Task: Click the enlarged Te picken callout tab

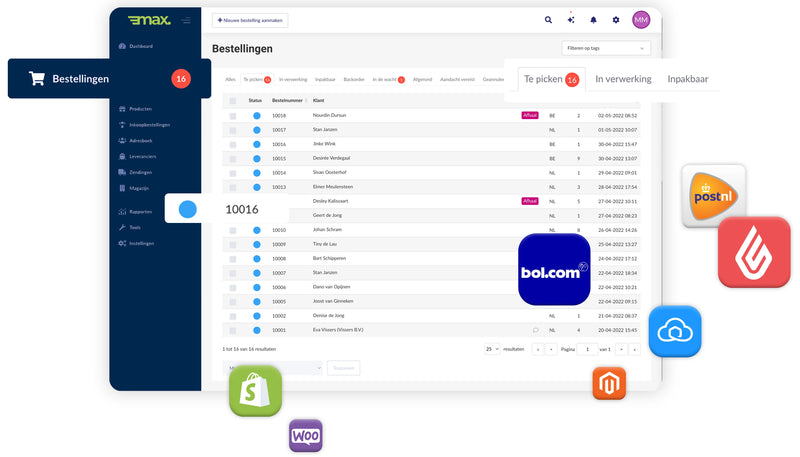Action: 552,79
